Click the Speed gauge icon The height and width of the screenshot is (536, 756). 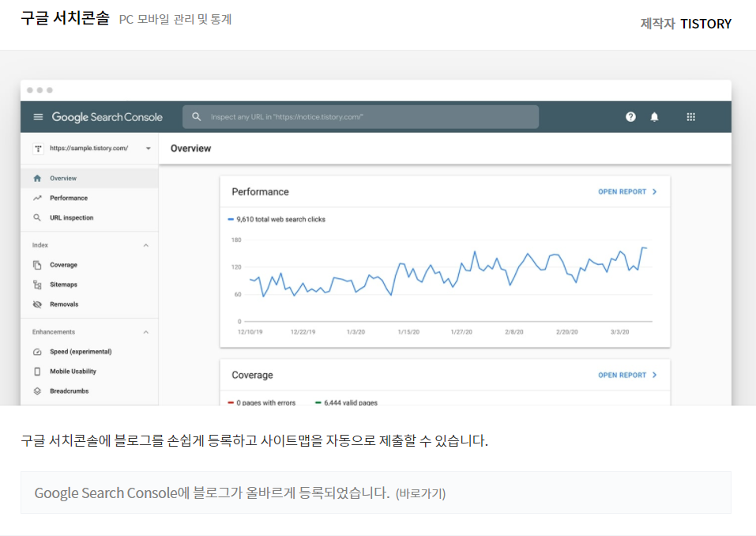pos(37,352)
